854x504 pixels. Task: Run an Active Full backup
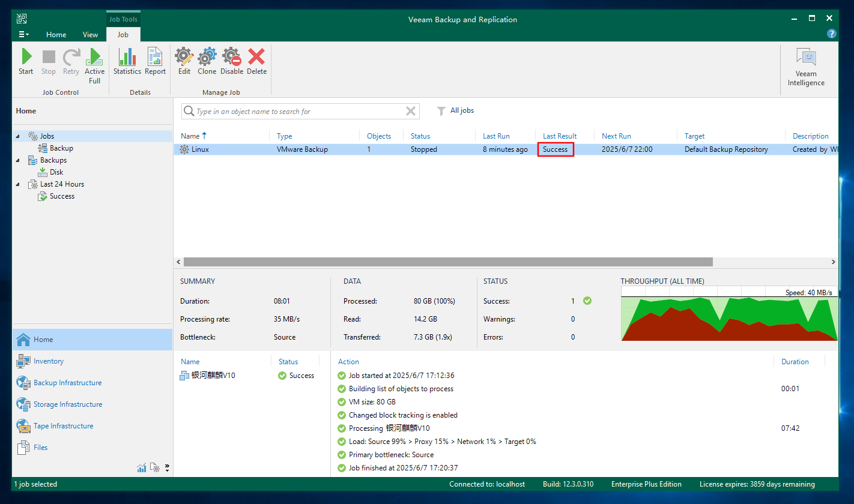(94, 66)
